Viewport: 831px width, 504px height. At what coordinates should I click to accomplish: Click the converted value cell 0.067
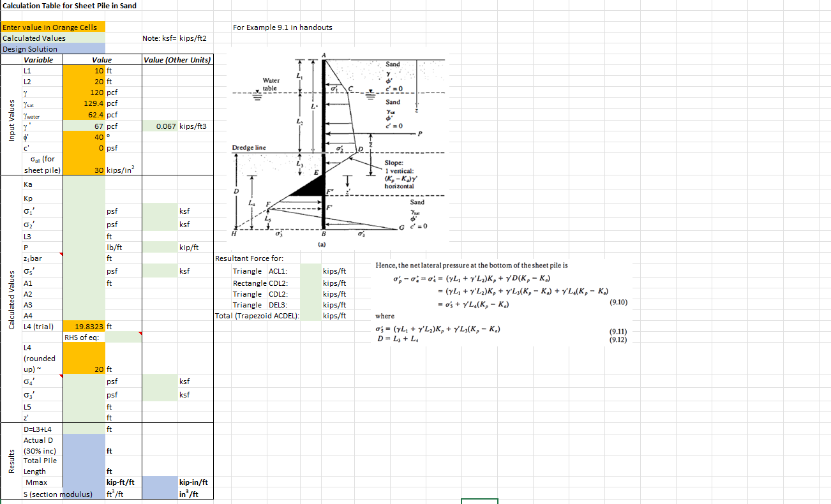161,127
